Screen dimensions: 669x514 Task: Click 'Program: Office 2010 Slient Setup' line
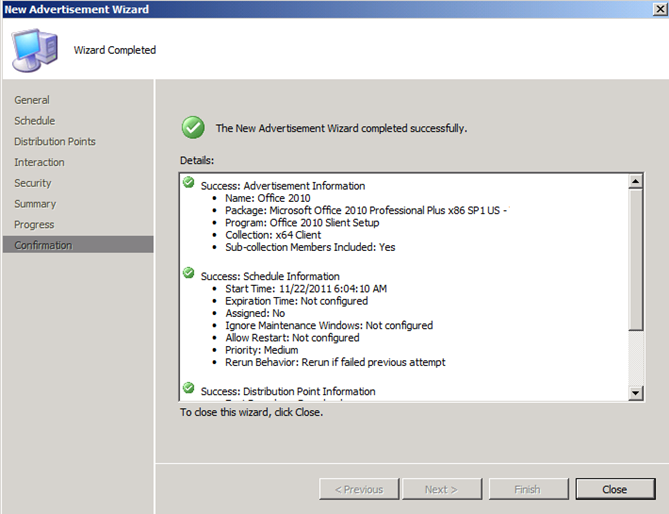tap(302, 223)
